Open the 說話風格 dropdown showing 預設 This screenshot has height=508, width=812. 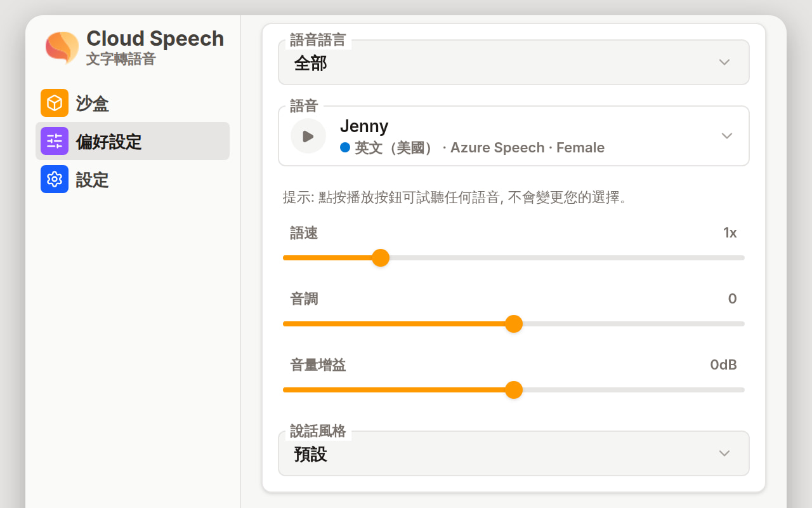(x=514, y=453)
